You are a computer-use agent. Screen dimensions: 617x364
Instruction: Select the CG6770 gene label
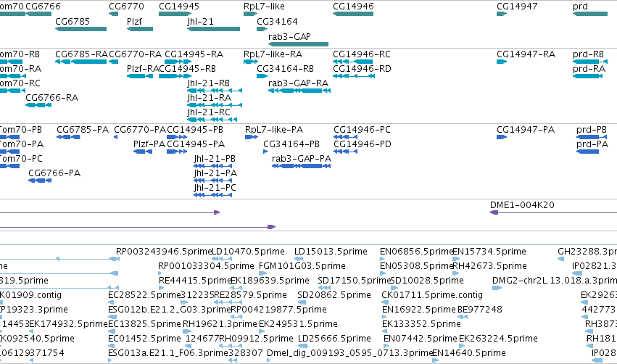[x=126, y=7]
